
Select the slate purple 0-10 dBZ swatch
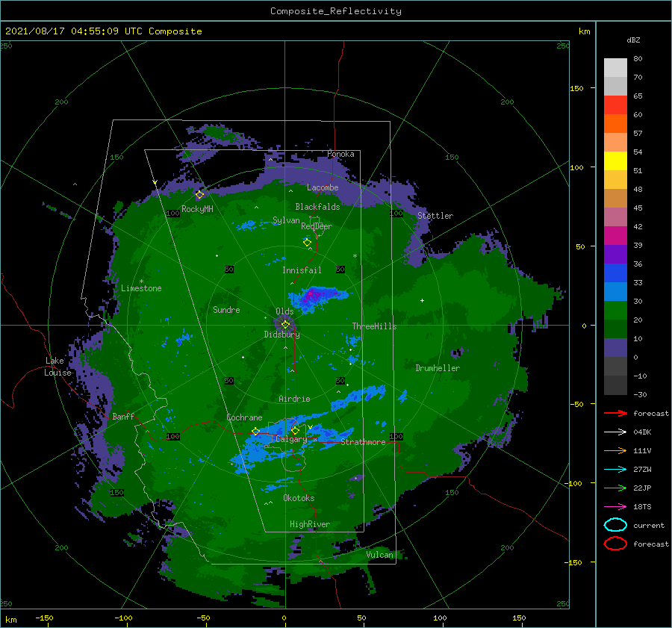click(x=615, y=348)
